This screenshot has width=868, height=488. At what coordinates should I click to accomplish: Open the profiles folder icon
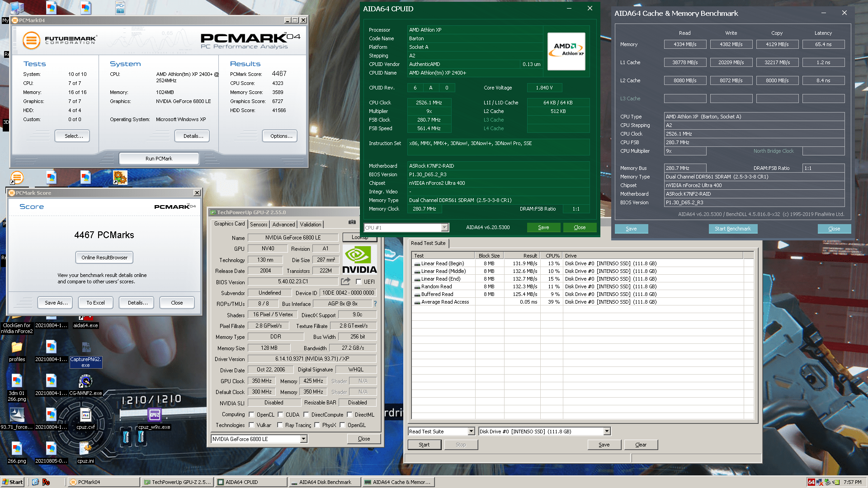(17, 347)
